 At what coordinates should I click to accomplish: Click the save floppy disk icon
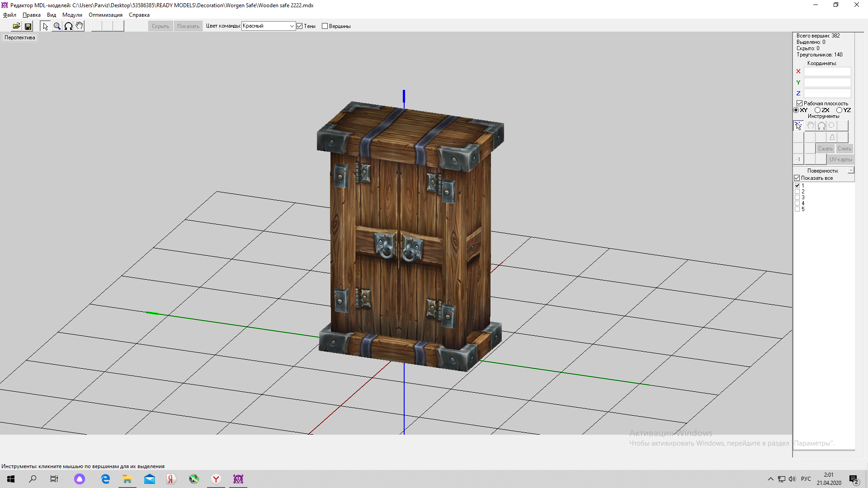(x=28, y=26)
